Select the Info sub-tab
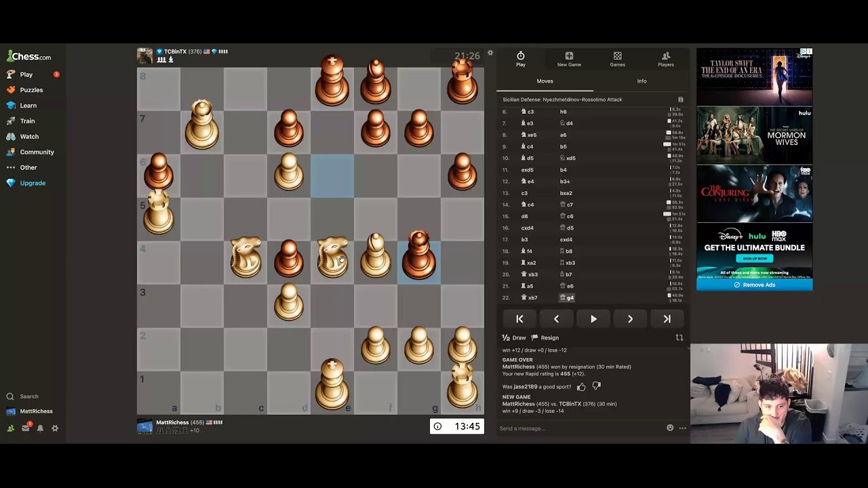868x488 pixels. click(x=642, y=81)
